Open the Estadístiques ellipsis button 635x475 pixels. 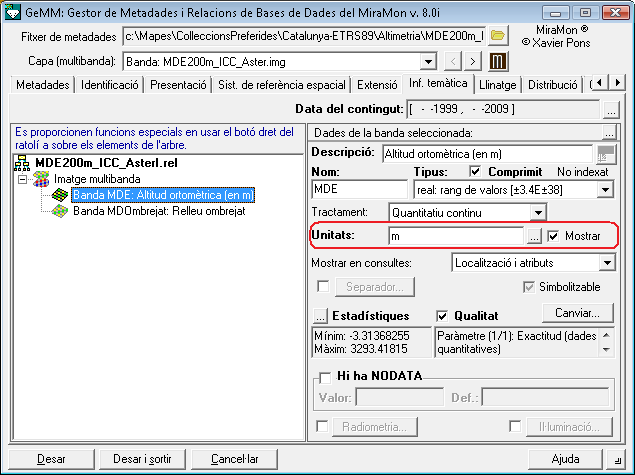coord(320,316)
